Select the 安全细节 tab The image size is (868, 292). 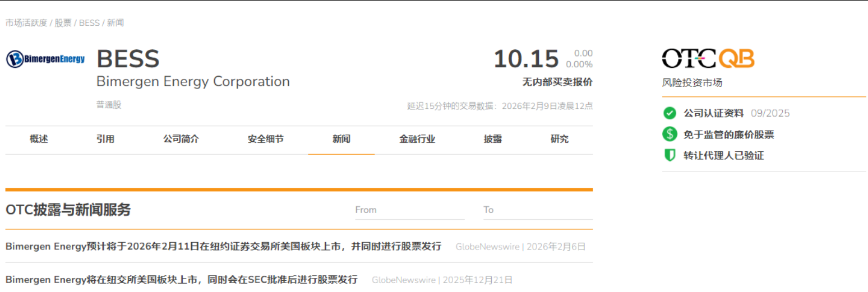tap(265, 140)
